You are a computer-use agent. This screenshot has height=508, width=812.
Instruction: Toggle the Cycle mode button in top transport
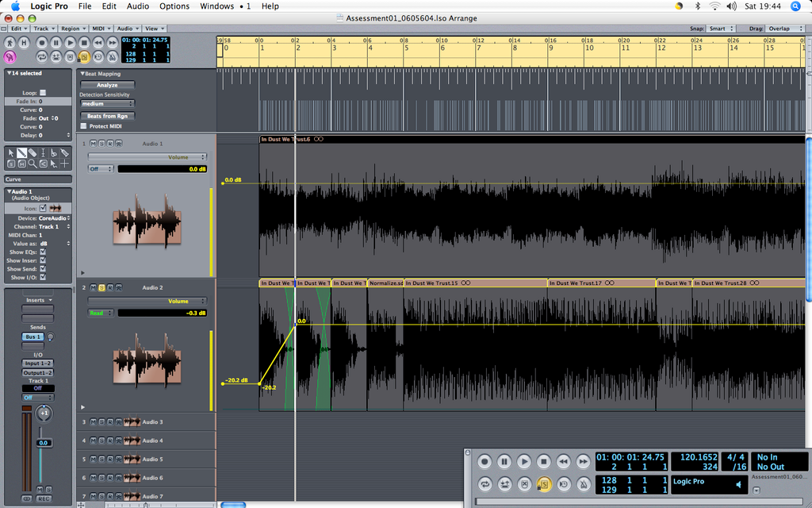click(x=42, y=57)
